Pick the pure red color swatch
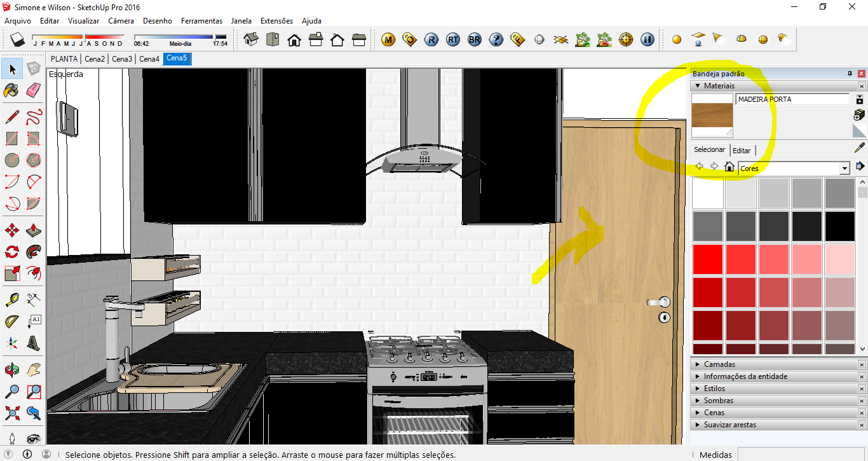 click(707, 259)
